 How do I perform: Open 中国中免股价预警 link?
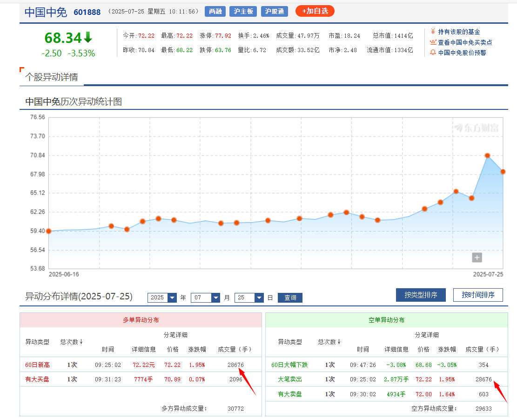click(462, 53)
